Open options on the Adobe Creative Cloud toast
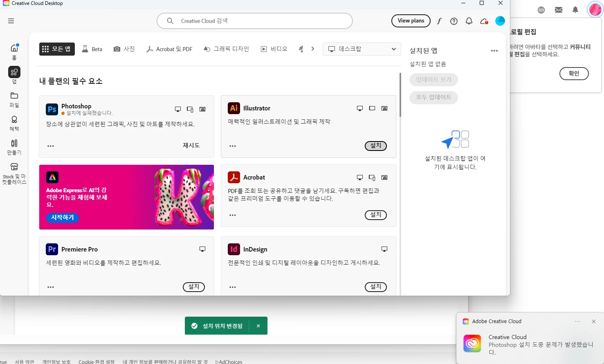 click(x=577, y=321)
